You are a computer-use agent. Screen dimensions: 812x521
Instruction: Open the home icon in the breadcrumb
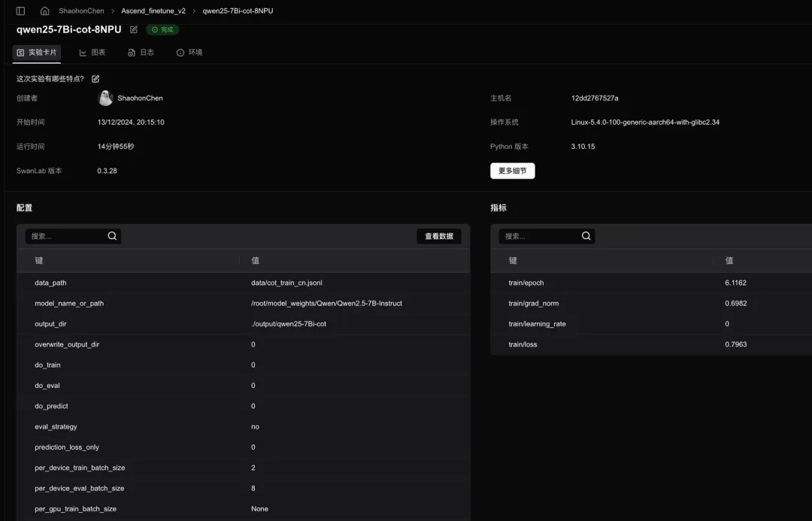pyautogui.click(x=45, y=11)
